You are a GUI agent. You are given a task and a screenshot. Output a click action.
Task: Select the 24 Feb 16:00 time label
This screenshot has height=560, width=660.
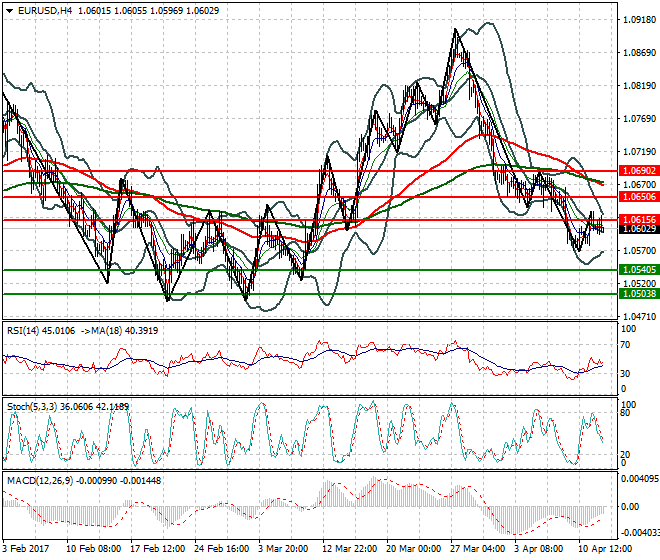(x=222, y=549)
